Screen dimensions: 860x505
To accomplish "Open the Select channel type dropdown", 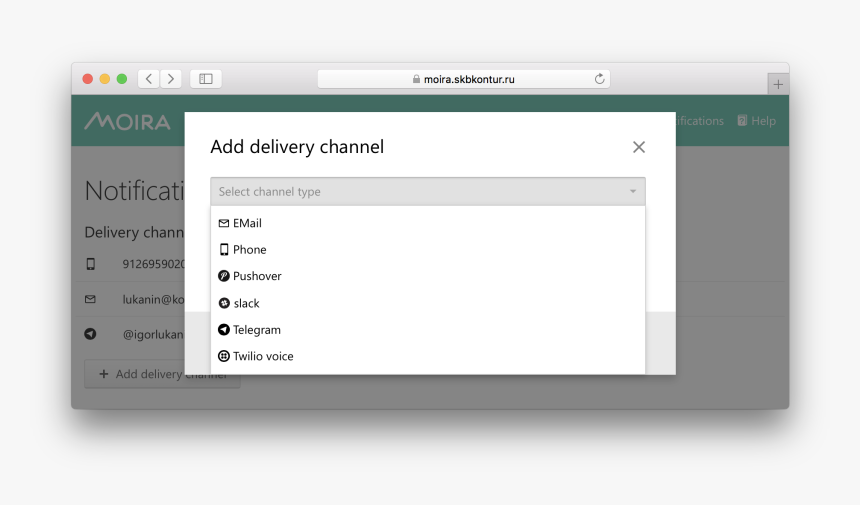I will pyautogui.click(x=428, y=191).
